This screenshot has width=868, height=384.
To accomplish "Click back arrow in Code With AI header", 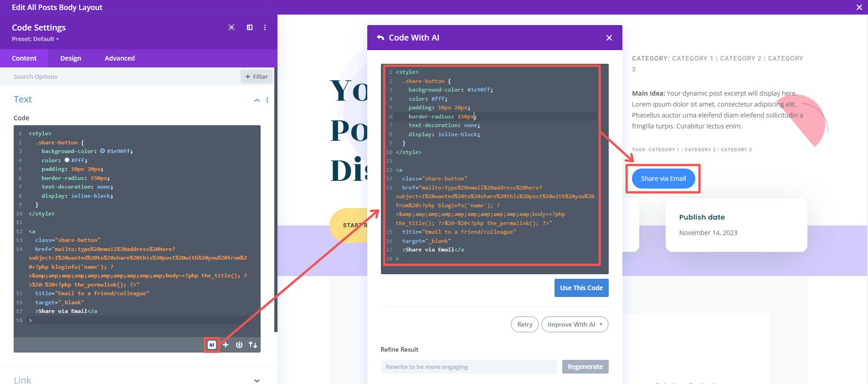I will [x=380, y=38].
